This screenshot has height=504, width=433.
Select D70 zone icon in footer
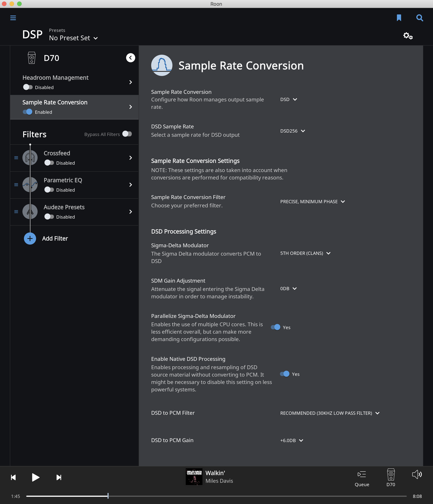pos(391,478)
